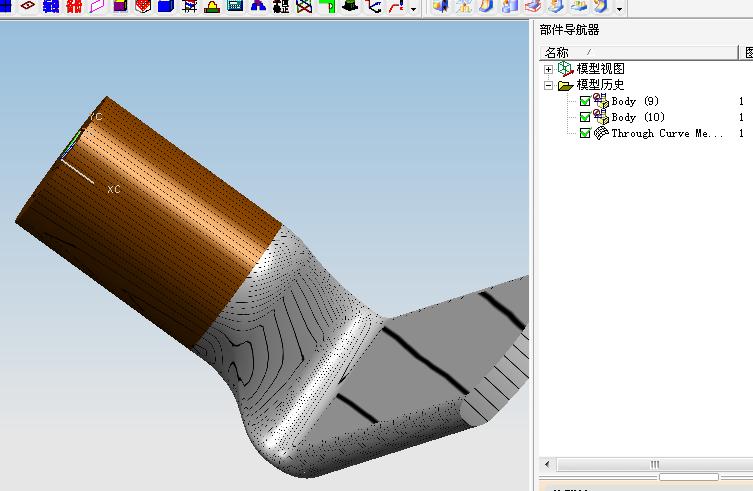
Task: Click the orange figure beside blue cylinder icon
Action: pos(510,6)
